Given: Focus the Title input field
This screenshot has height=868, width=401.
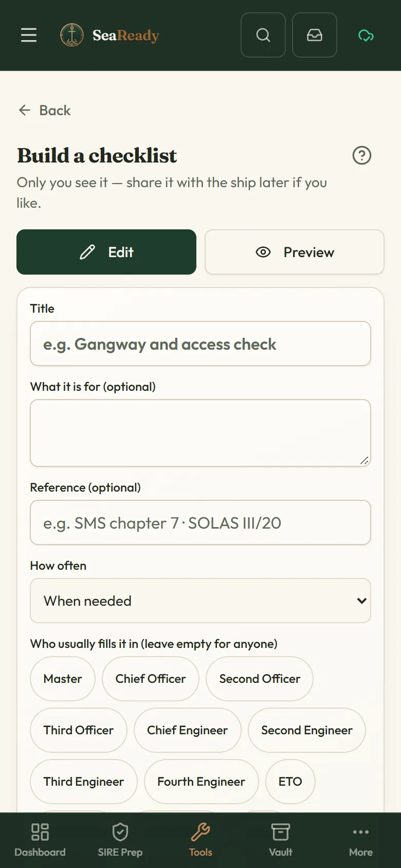Looking at the screenshot, I should point(200,343).
